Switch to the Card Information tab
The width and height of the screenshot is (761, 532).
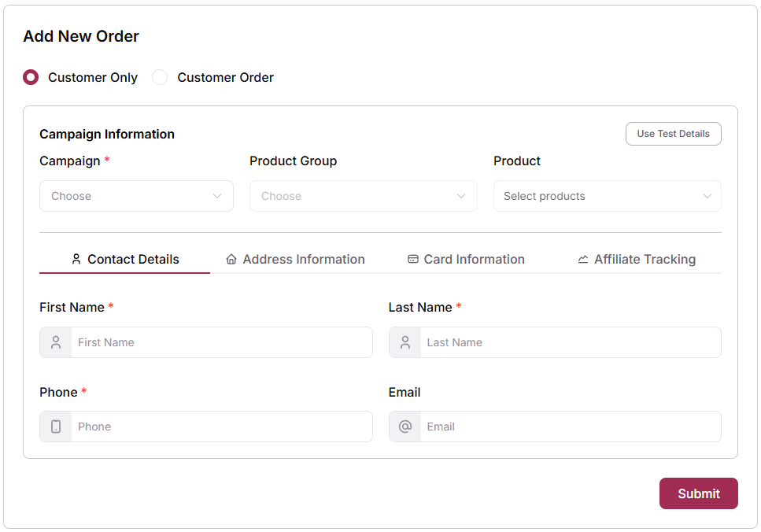click(466, 259)
